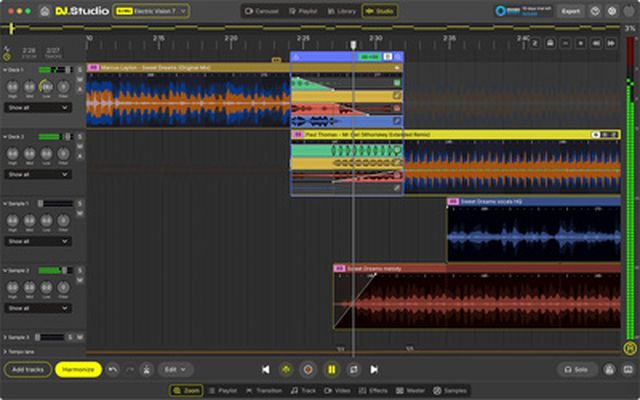
Task: Open the Samples tab in bottom bar
Action: tap(450, 391)
